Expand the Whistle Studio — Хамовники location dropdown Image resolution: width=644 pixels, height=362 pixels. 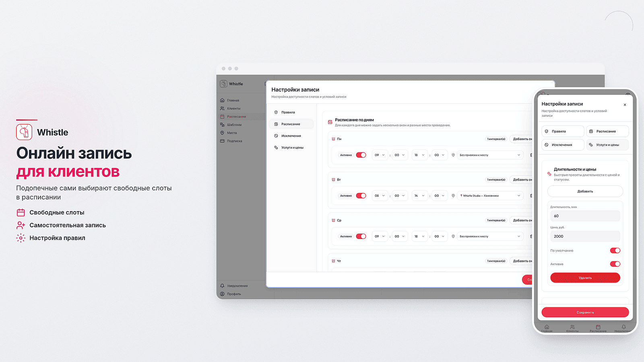490,195
